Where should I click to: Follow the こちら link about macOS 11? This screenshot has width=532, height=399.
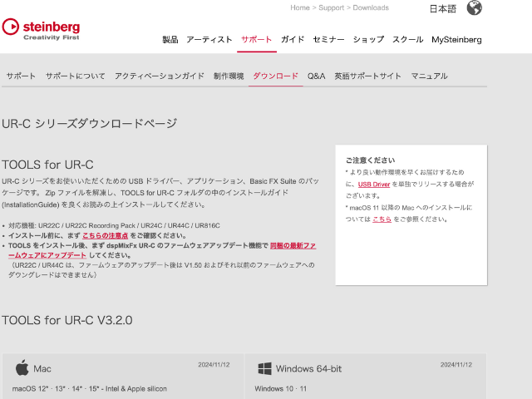click(382, 219)
